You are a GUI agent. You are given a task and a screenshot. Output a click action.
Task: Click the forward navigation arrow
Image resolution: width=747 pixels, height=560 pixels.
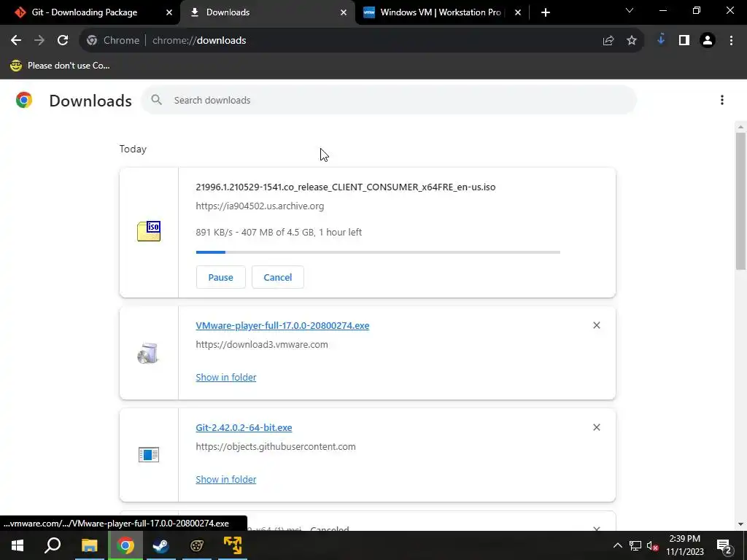point(39,41)
